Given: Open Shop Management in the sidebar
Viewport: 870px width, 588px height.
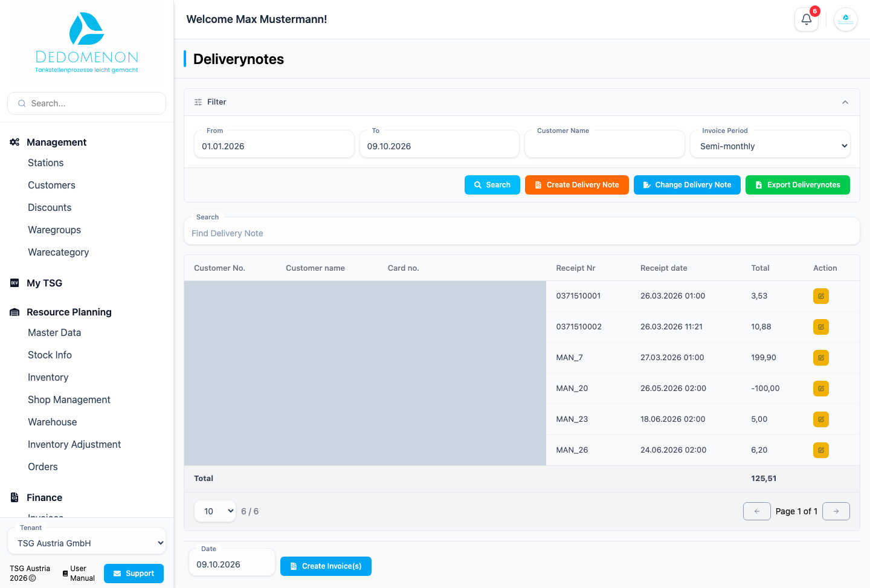Looking at the screenshot, I should 69,399.
